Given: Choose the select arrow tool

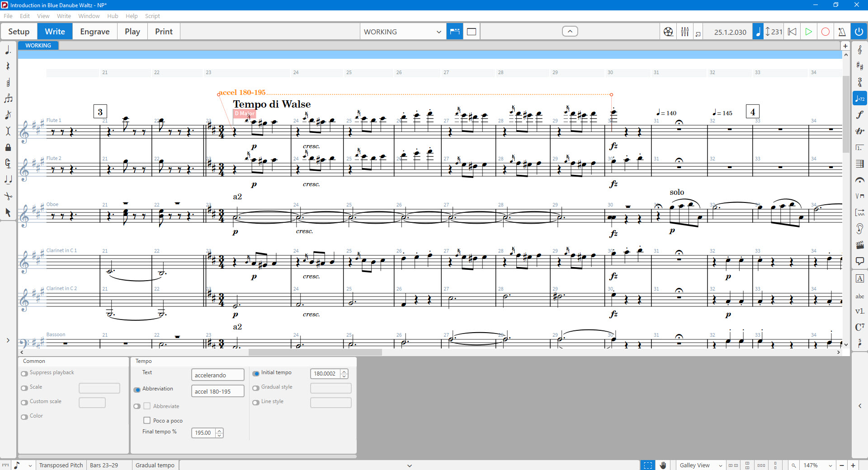Looking at the screenshot, I should point(8,212).
